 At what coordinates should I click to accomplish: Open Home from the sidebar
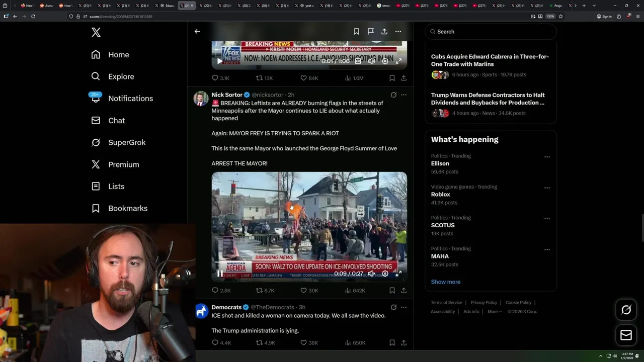pos(110,55)
